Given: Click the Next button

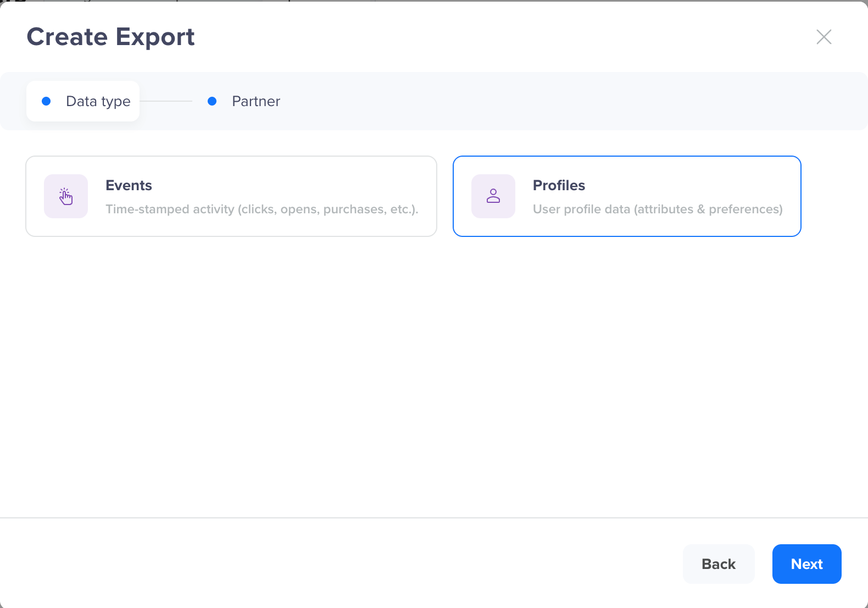Looking at the screenshot, I should tap(806, 564).
